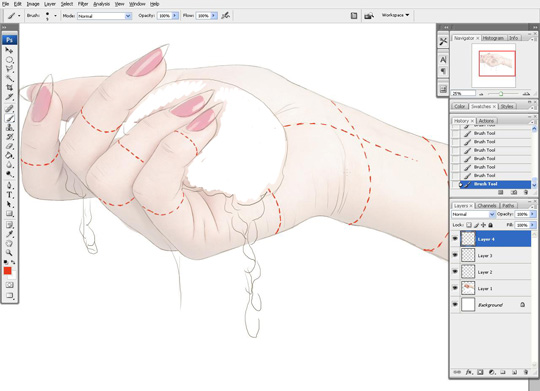Image resolution: width=540 pixels, height=391 pixels.
Task: Open the Brush preset picker arrow
Action: [x=55, y=16]
